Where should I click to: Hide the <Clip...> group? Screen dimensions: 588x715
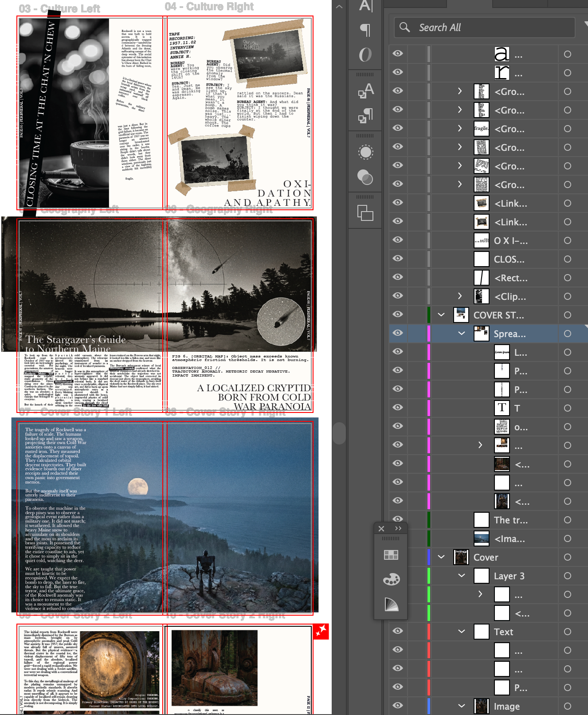tap(398, 296)
